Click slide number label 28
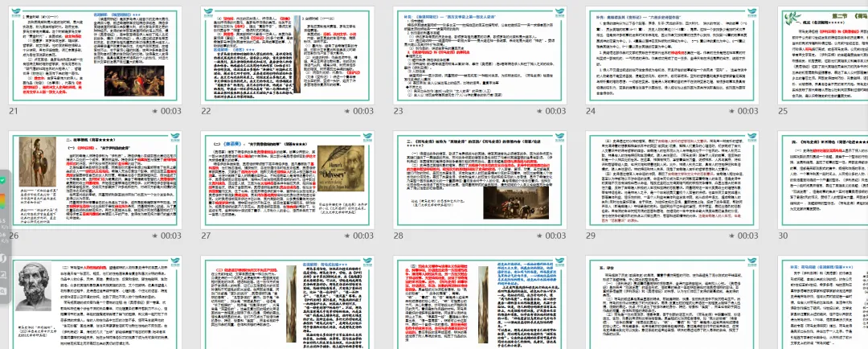 click(398, 236)
